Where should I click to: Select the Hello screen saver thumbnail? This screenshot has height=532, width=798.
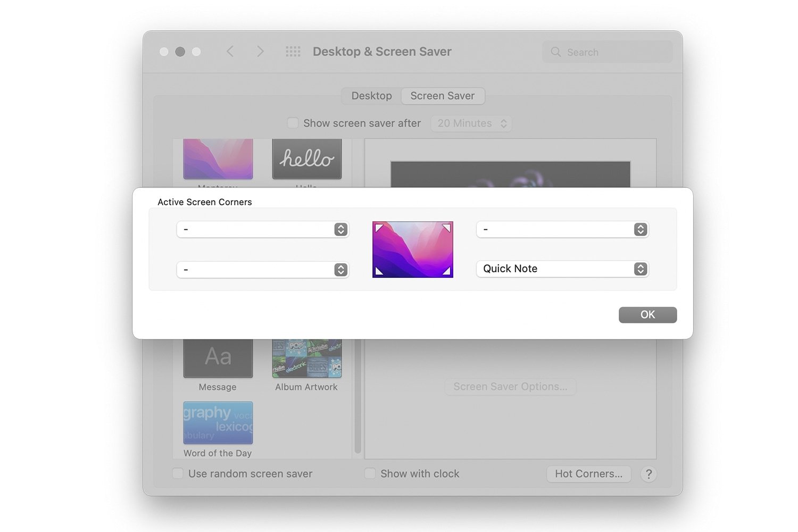tap(307, 159)
